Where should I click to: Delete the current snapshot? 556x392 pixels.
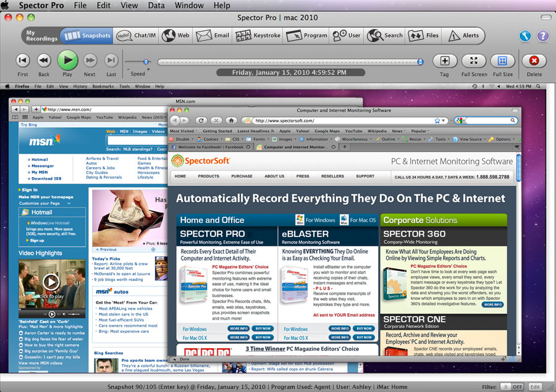[534, 60]
